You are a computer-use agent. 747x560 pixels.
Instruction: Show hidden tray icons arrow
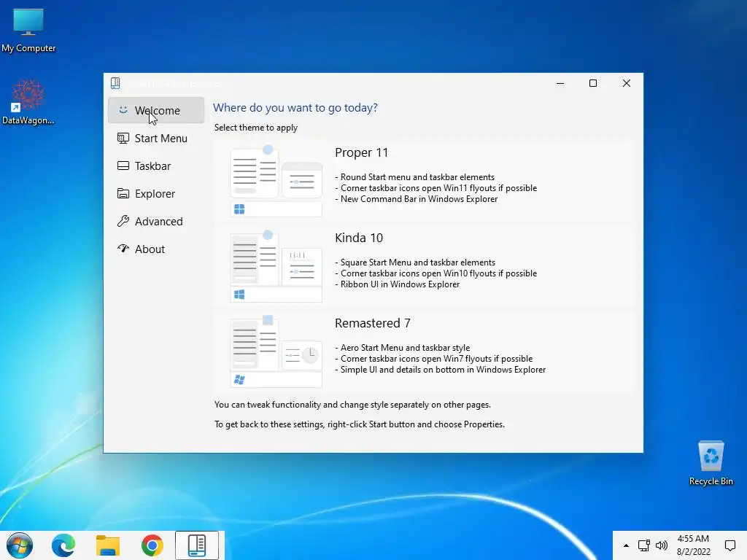tap(626, 545)
